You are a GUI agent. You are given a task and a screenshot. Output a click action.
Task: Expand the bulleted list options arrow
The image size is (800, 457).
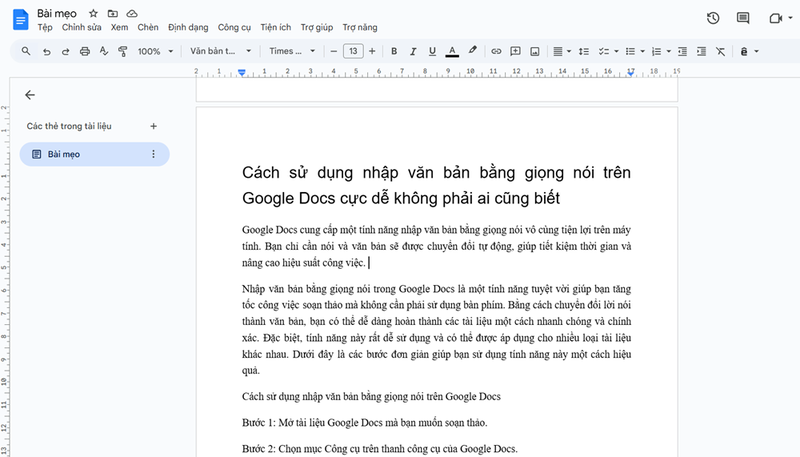click(642, 51)
